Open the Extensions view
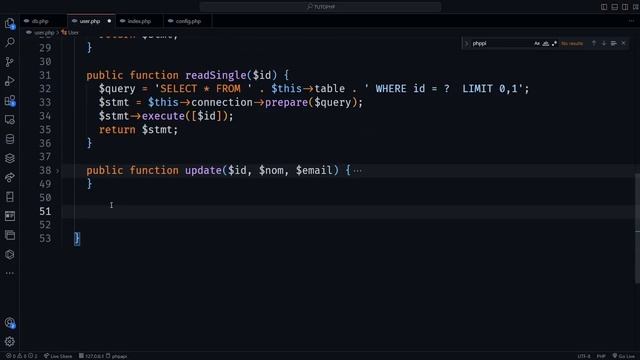 10,100
